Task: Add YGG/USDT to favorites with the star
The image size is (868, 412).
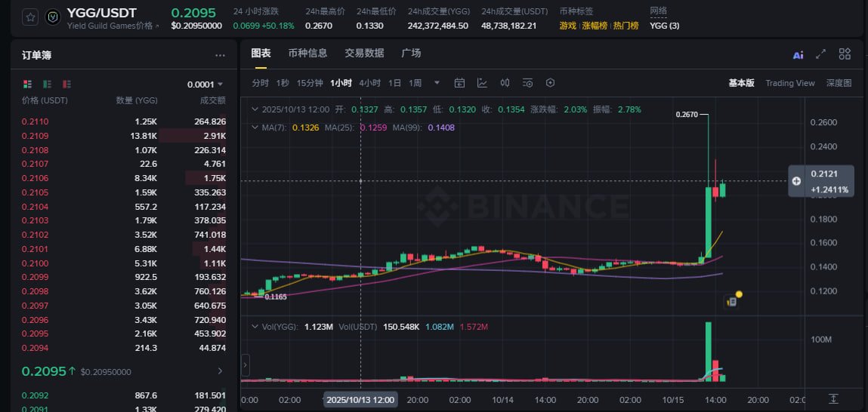Action: click(30, 18)
